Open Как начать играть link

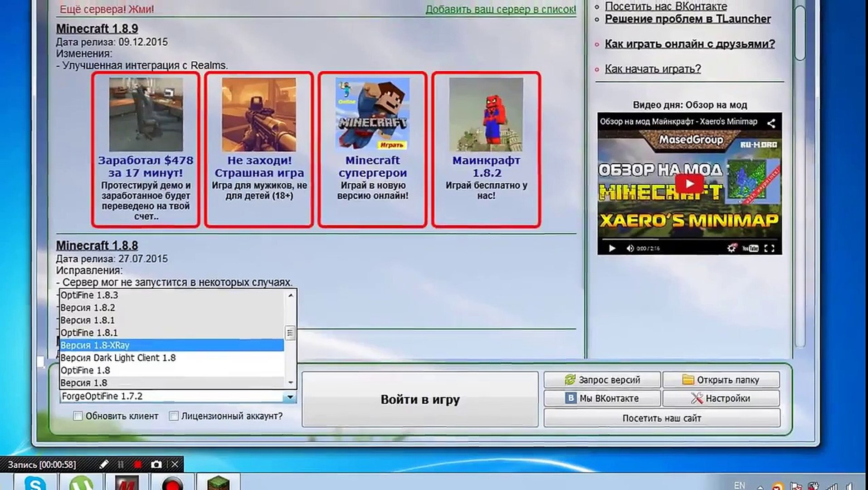[653, 69]
